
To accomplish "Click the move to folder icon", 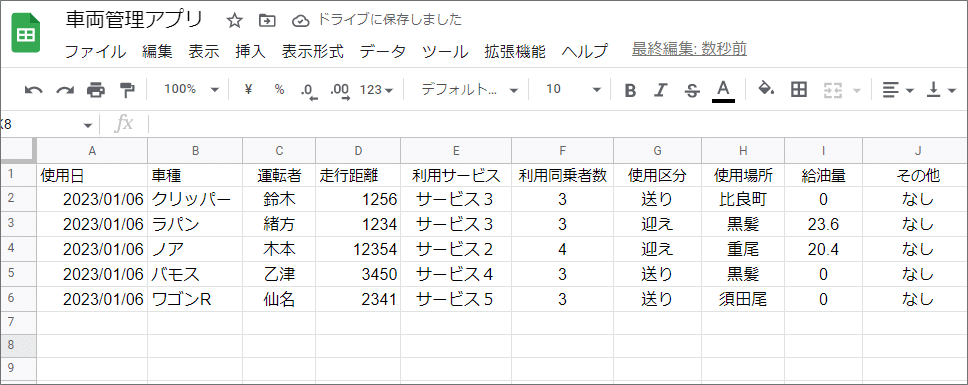I will tap(267, 21).
